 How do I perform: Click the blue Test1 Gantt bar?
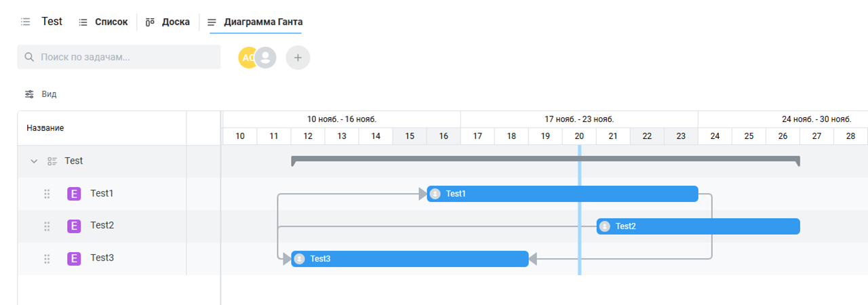coord(563,194)
